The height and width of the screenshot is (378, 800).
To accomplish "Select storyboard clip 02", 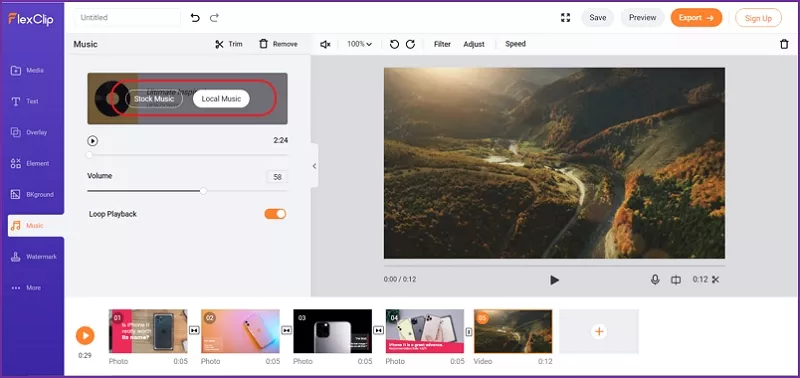I will 240,331.
